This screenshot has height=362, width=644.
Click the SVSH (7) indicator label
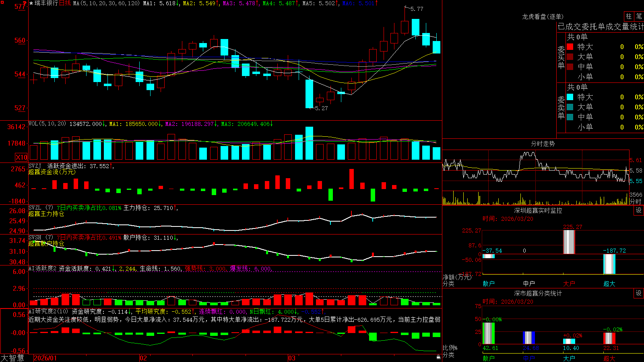41,237
